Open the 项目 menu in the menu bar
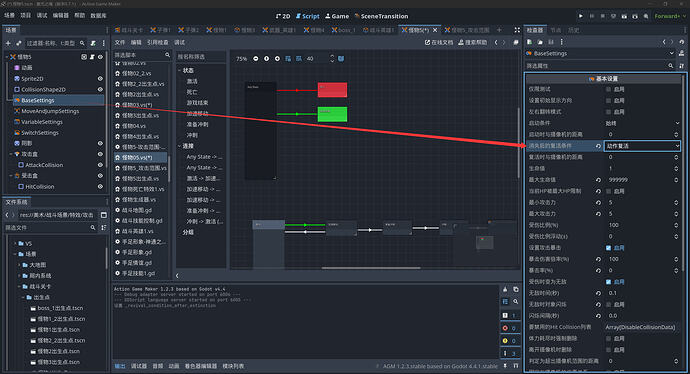The width and height of the screenshot is (690, 374). (26, 15)
